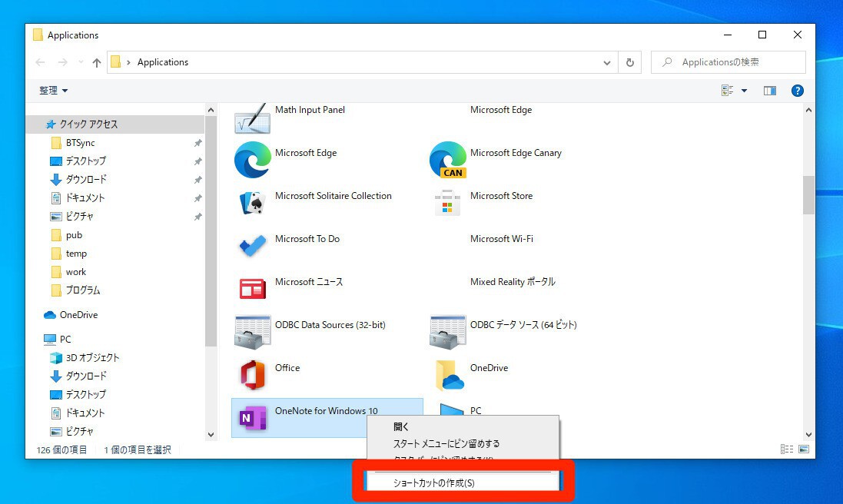The height and width of the screenshot is (504, 843).
Task: Select ODBC Data Sources (32-bit) icon
Action: pos(252,332)
